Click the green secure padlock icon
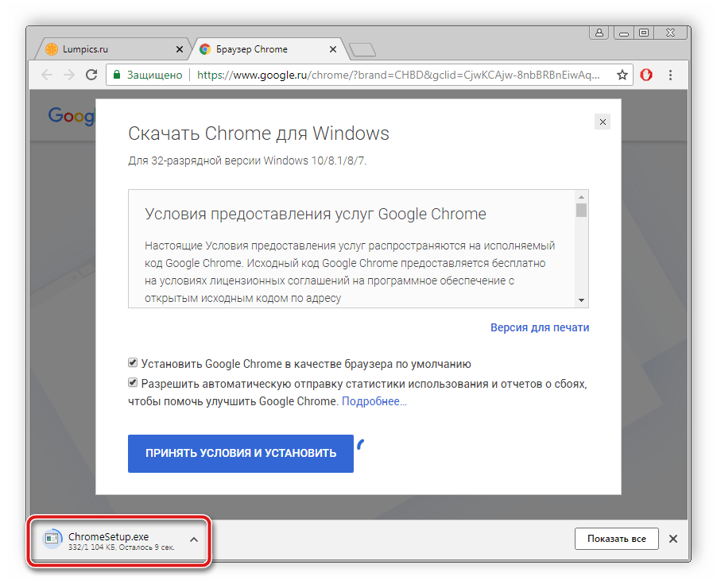717x588 pixels. (x=117, y=75)
